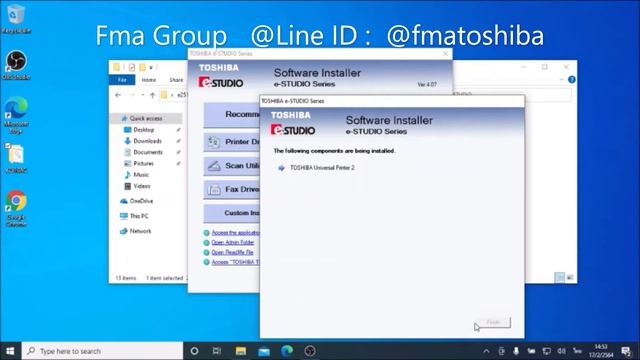
Task: Open the clock and date in taskbar
Action: tap(601, 351)
